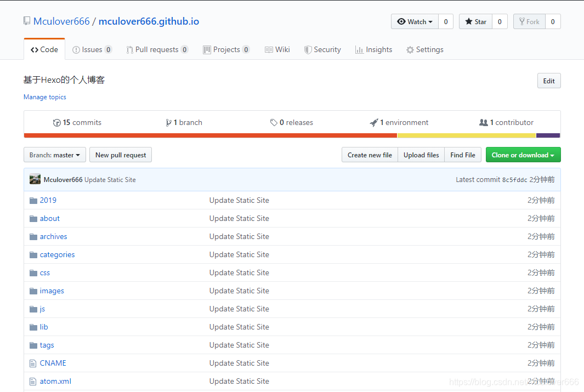Open the CNAME file link

(x=53, y=363)
